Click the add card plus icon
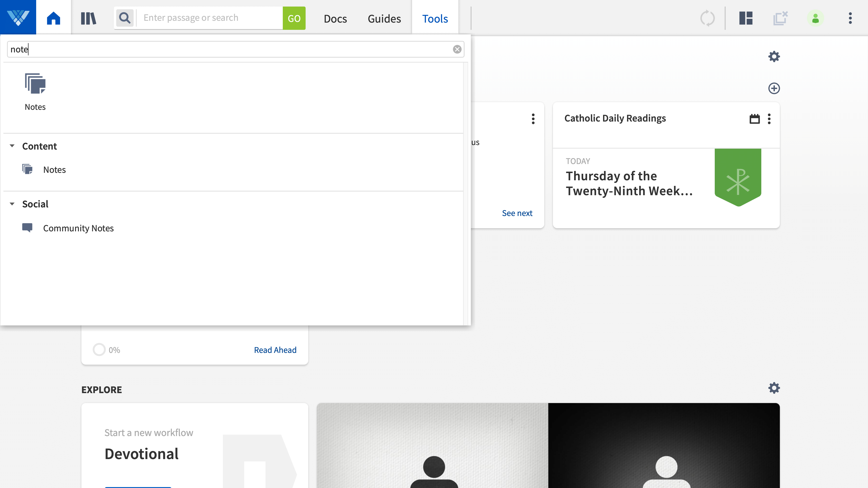 (774, 88)
